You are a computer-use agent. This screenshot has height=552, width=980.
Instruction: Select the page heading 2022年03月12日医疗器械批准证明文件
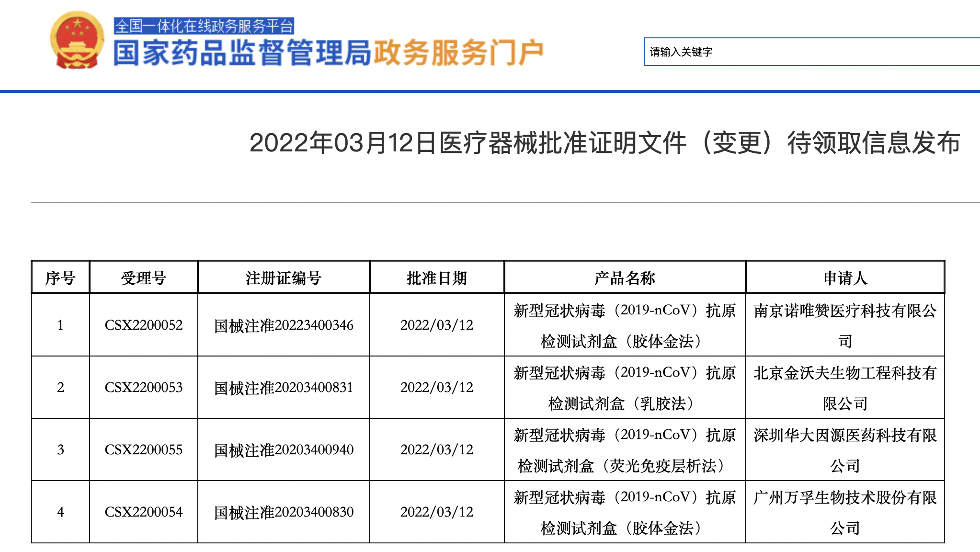468,143
